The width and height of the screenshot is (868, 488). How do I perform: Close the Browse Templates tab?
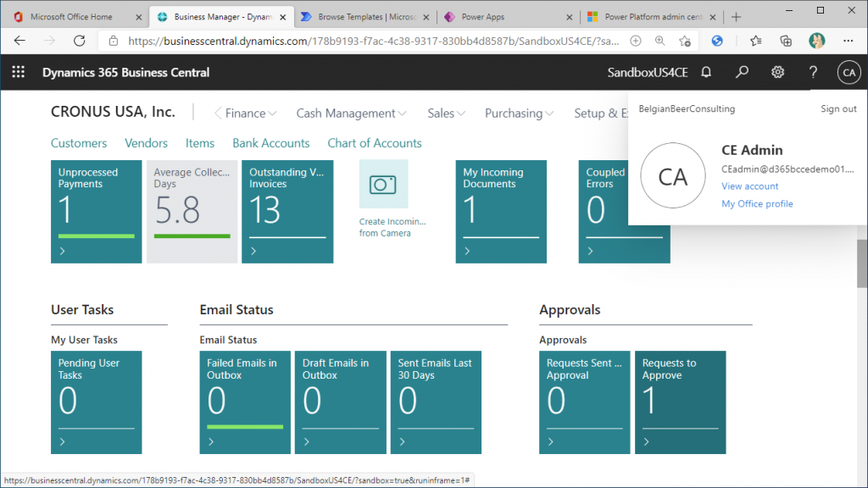pos(426,17)
